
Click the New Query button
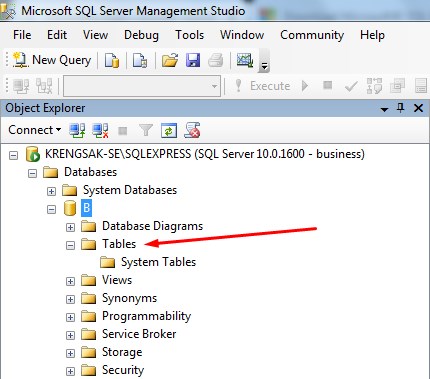click(x=52, y=60)
